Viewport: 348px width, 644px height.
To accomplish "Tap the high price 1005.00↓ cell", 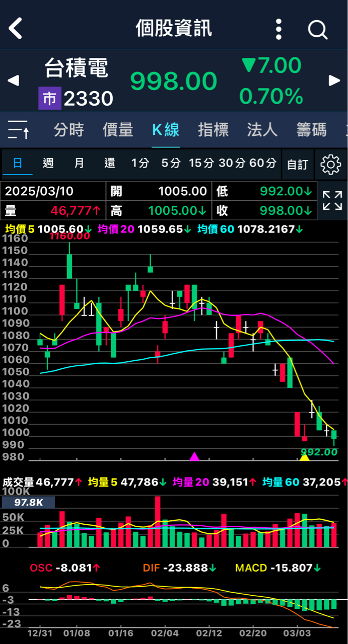I will [159, 210].
